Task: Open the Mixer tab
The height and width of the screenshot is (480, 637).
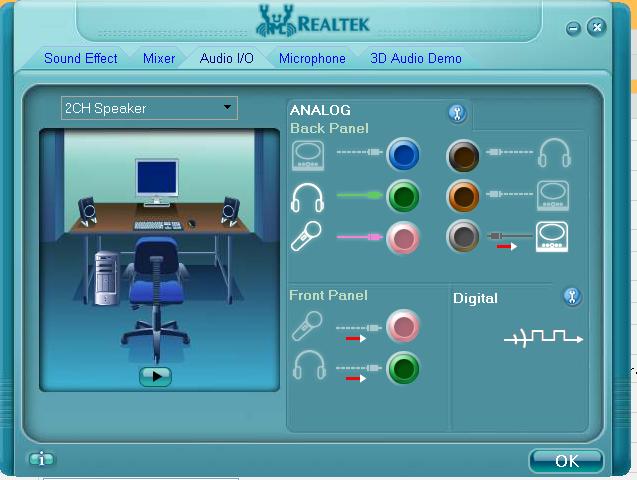Action: [x=159, y=58]
